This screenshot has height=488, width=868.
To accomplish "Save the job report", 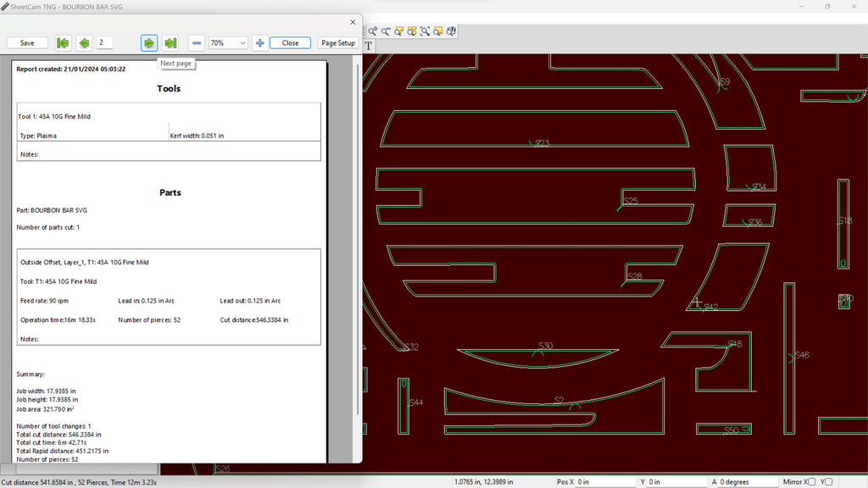I will pyautogui.click(x=27, y=42).
